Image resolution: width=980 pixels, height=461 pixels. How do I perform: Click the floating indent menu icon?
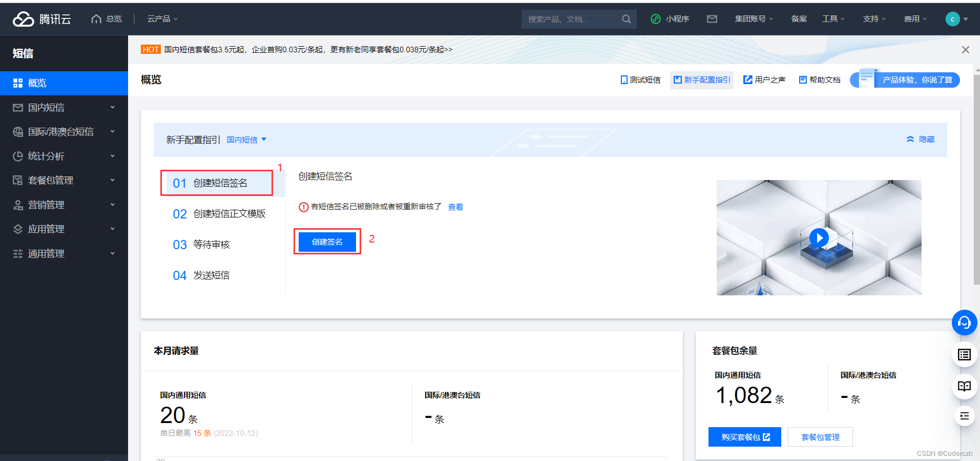click(964, 416)
